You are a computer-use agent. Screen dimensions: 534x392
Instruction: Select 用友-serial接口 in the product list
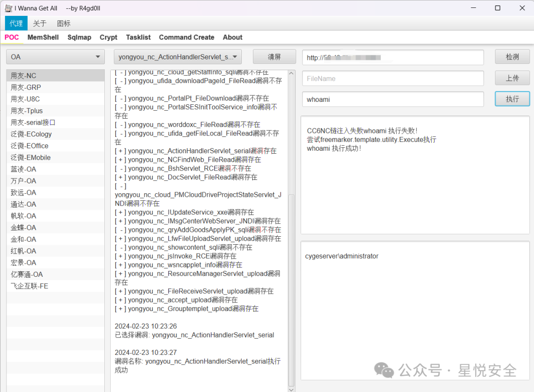[55, 122]
